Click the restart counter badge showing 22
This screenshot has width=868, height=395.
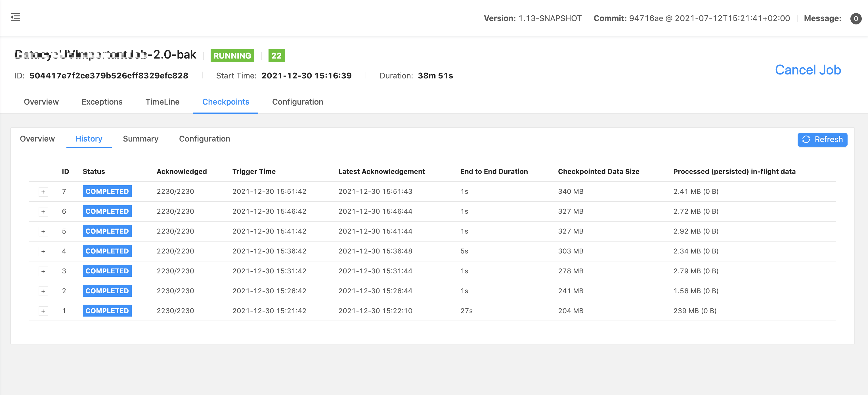(276, 55)
